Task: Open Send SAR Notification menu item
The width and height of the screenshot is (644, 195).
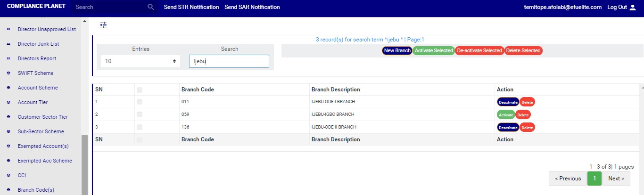Action: pos(252,7)
